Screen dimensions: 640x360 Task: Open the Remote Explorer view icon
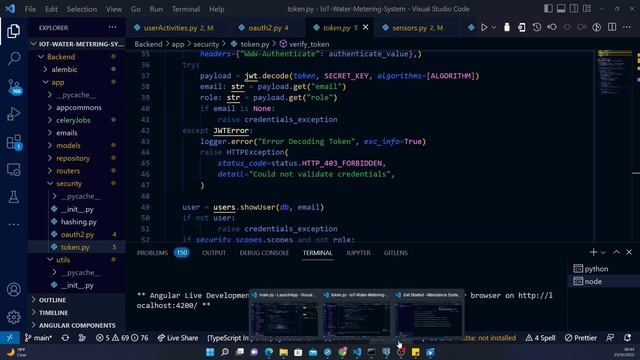13,169
